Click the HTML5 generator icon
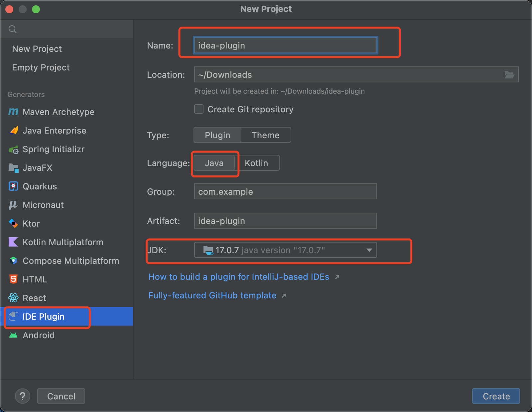This screenshot has height=412, width=532. pos(13,279)
